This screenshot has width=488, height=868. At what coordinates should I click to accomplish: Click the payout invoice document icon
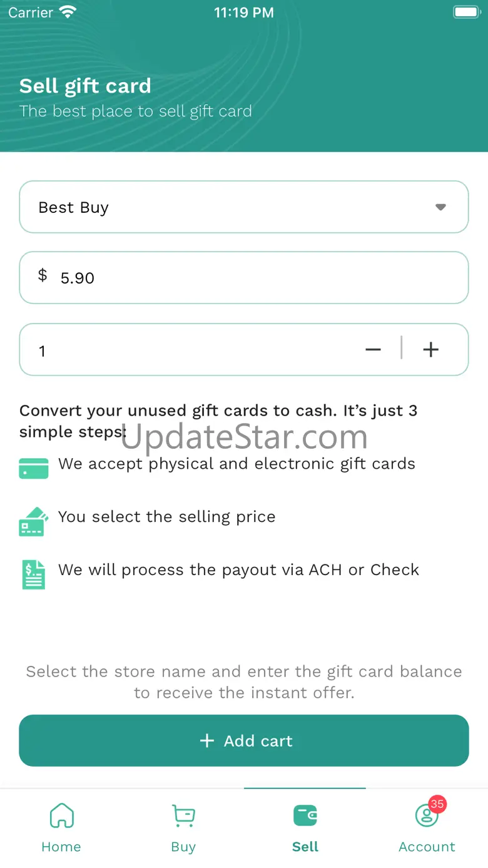click(x=34, y=574)
